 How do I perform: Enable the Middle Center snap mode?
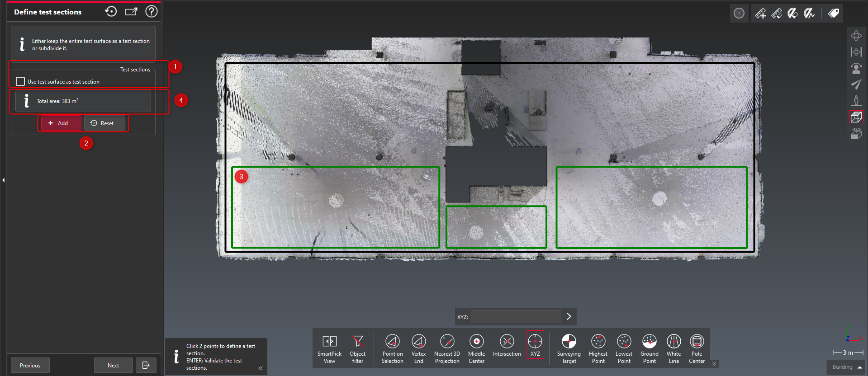[476, 348]
